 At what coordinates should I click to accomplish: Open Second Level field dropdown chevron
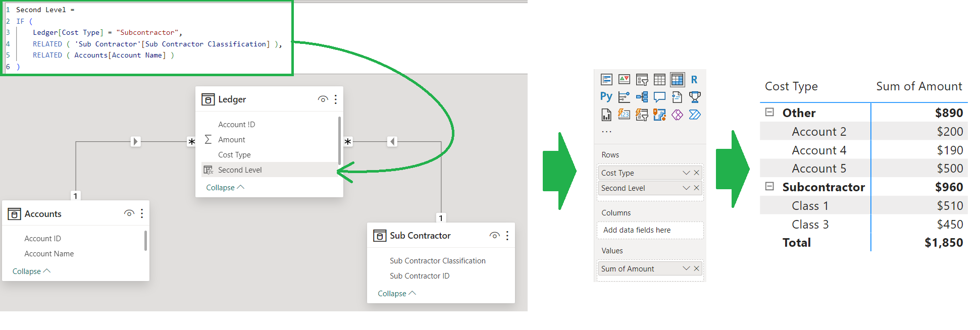pos(686,188)
